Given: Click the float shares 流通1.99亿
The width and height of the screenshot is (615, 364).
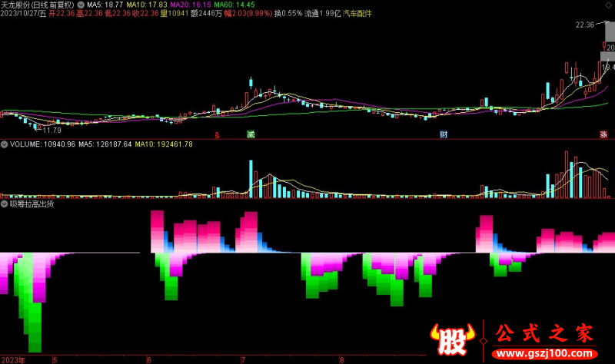Looking at the screenshot, I should point(323,14).
